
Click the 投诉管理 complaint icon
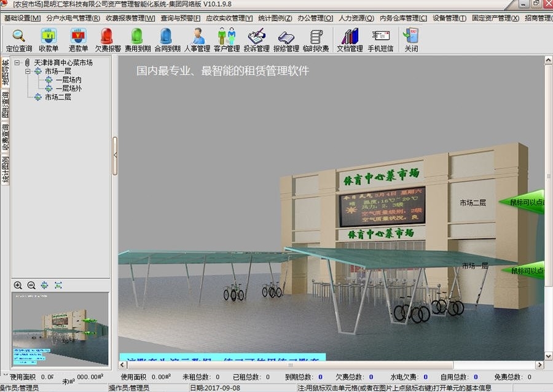pos(256,37)
